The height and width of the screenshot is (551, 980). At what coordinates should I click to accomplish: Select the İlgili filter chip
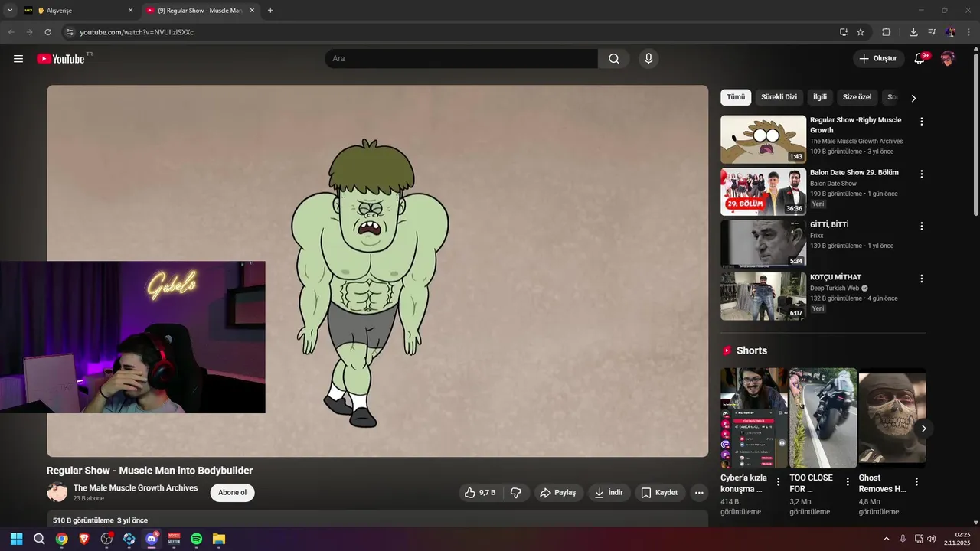(x=820, y=97)
